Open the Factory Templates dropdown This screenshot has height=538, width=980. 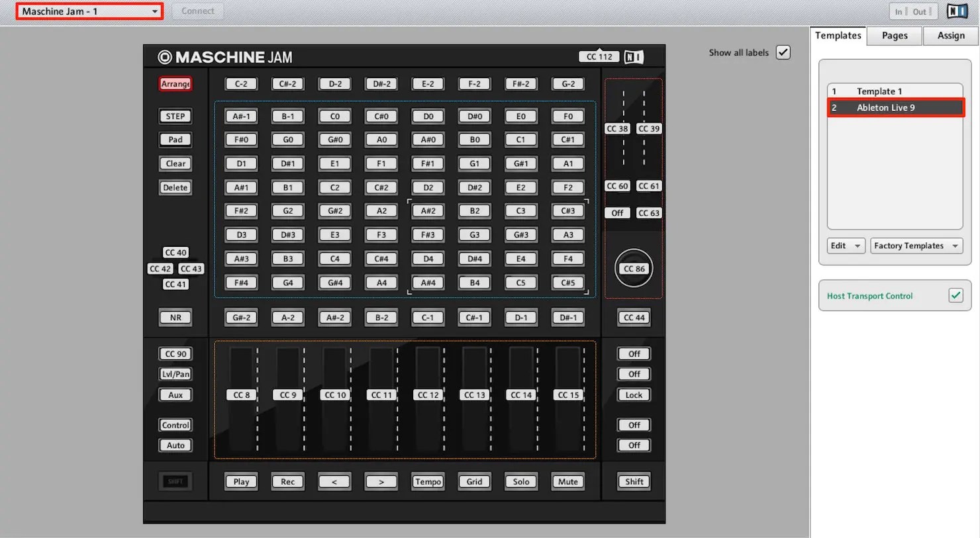[x=916, y=246]
